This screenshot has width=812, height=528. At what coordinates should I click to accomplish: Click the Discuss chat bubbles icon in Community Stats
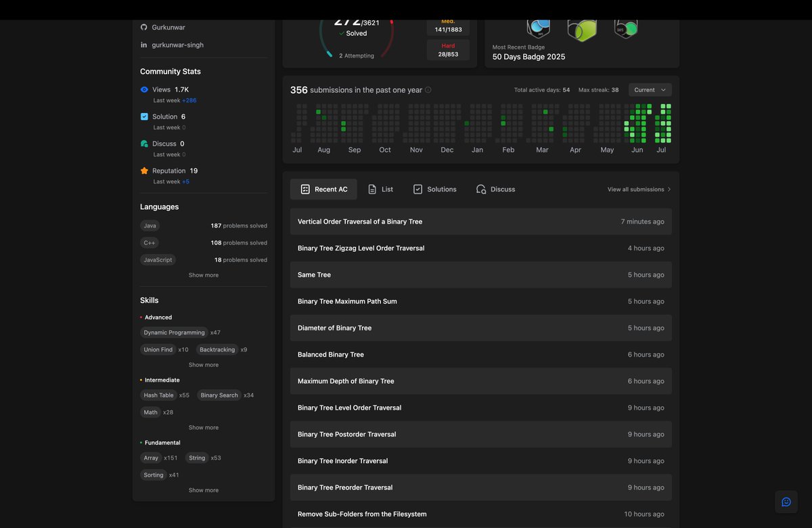pos(144,144)
